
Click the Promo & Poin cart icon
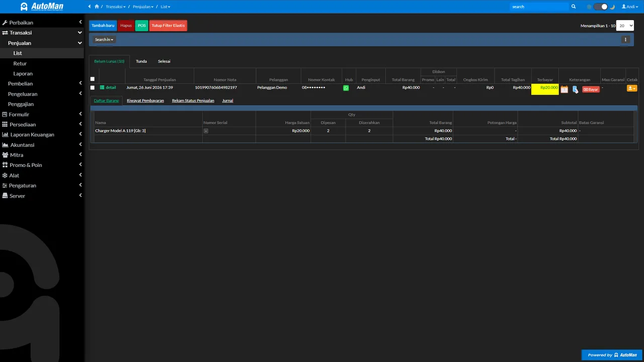click(5, 165)
